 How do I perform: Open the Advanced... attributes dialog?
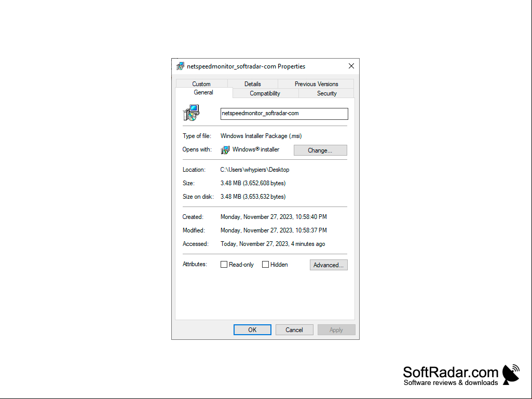click(x=329, y=265)
